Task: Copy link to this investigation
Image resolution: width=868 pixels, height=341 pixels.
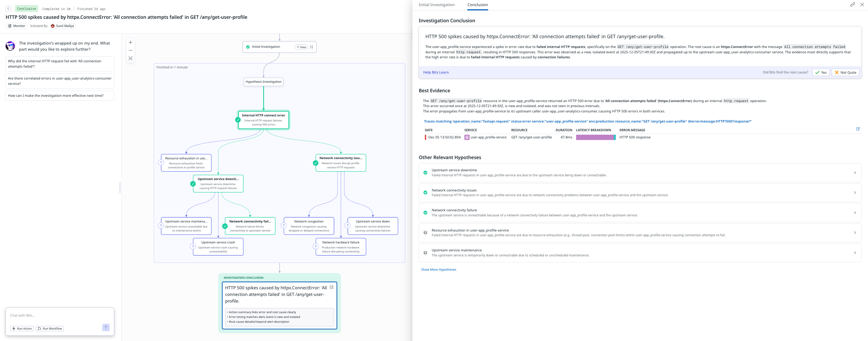Action: 852,5
